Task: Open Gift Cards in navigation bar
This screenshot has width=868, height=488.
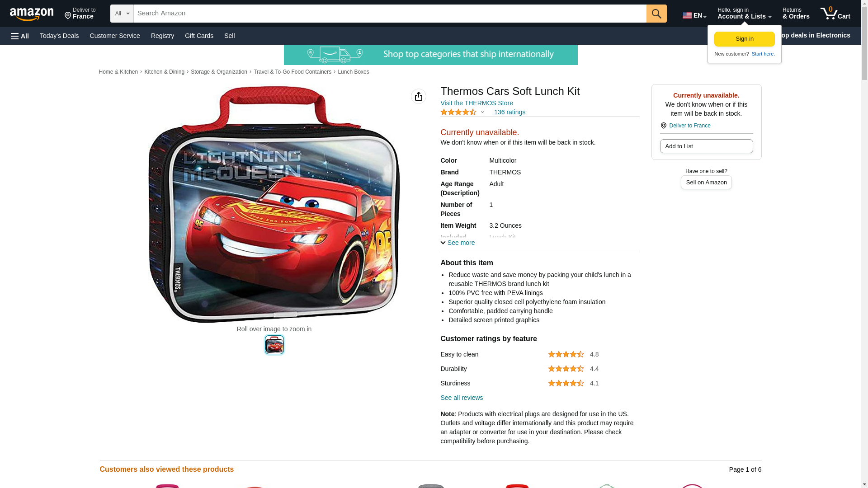Action: (199, 36)
